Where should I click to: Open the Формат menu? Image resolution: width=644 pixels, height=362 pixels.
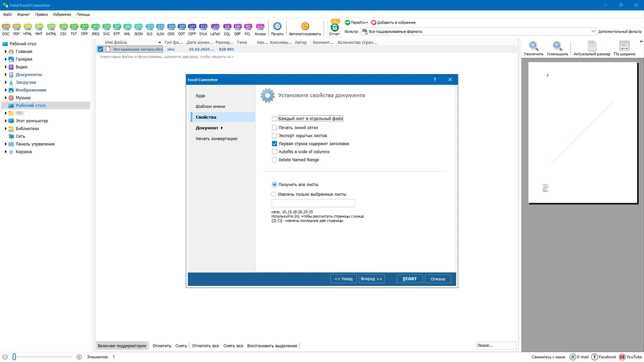click(x=24, y=14)
